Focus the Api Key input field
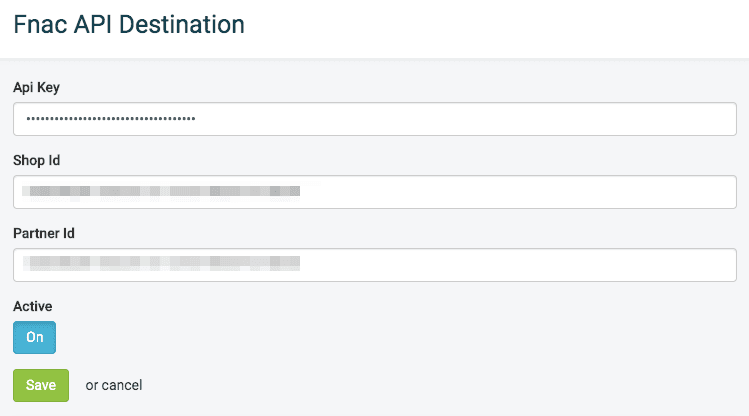Viewport: 749px width, 416px height. [x=375, y=119]
